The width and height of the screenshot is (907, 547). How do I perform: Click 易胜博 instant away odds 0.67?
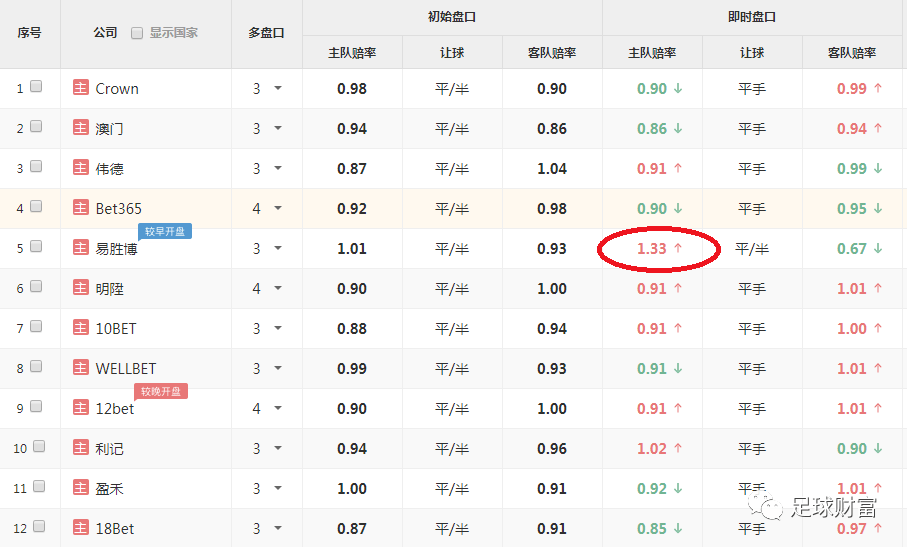[852, 249]
